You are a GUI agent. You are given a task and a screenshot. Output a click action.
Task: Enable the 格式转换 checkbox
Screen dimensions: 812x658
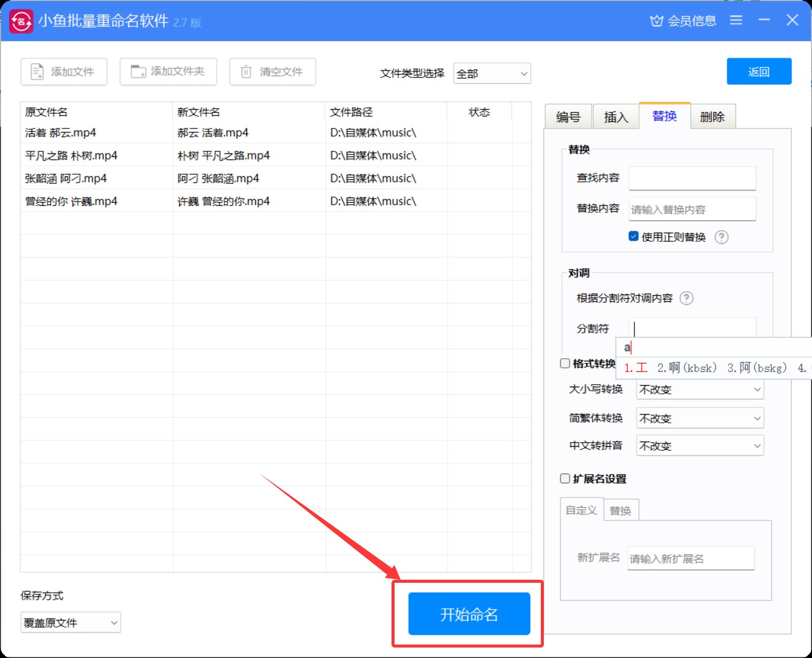coord(565,363)
